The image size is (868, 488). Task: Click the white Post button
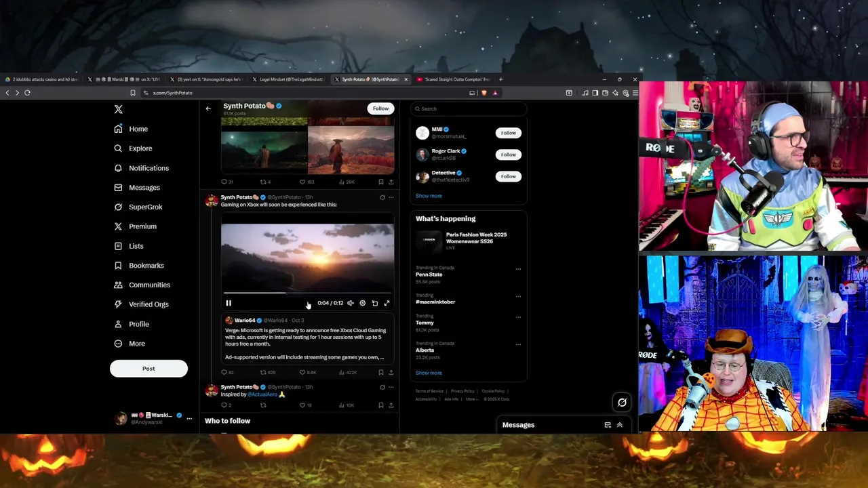coord(149,369)
